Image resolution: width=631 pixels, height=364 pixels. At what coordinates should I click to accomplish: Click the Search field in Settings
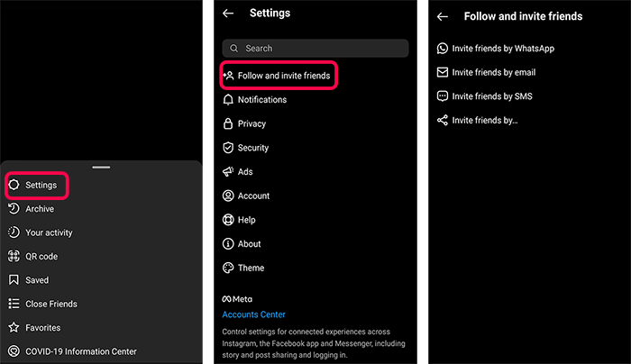tap(315, 49)
